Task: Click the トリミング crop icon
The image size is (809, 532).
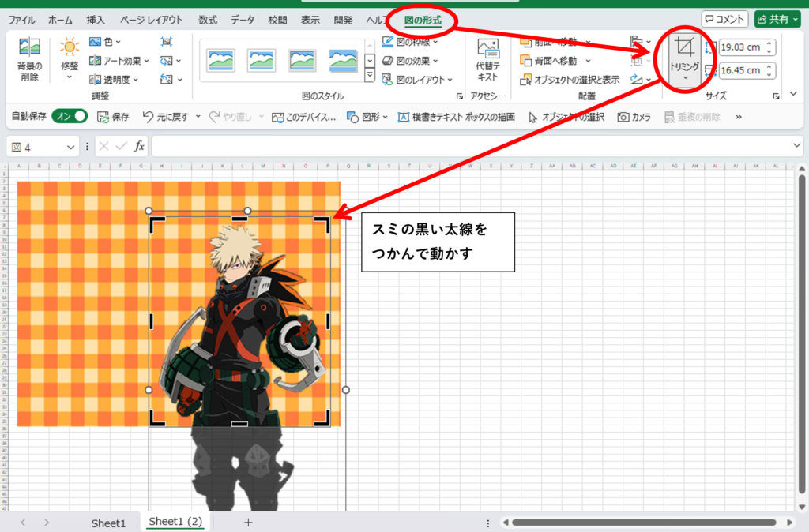Action: (685, 47)
